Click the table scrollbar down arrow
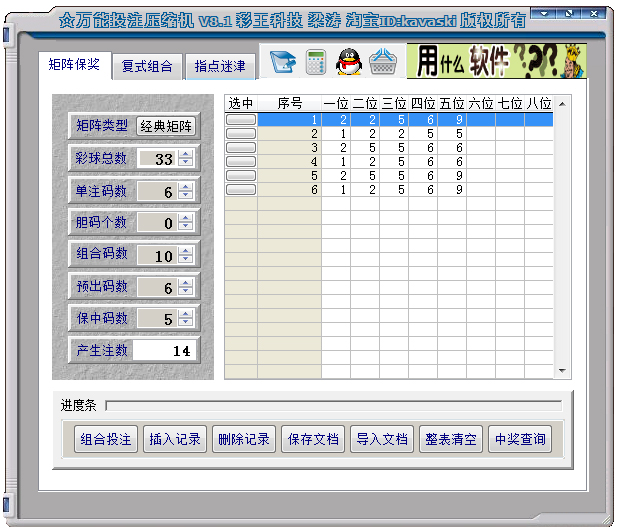Image resolution: width=617 pixels, height=532 pixels. click(562, 371)
